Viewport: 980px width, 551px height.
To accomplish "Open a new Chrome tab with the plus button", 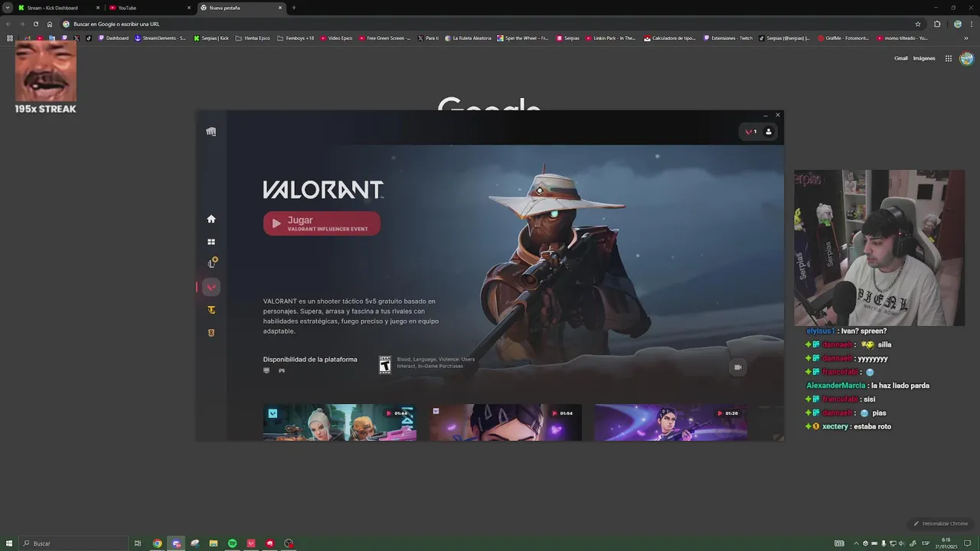I will click(x=293, y=8).
